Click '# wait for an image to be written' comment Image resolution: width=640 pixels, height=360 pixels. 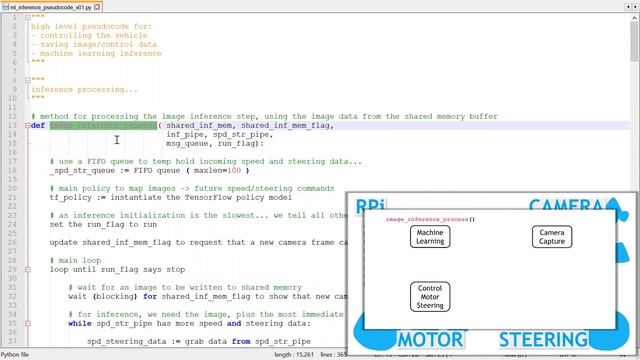(185, 287)
